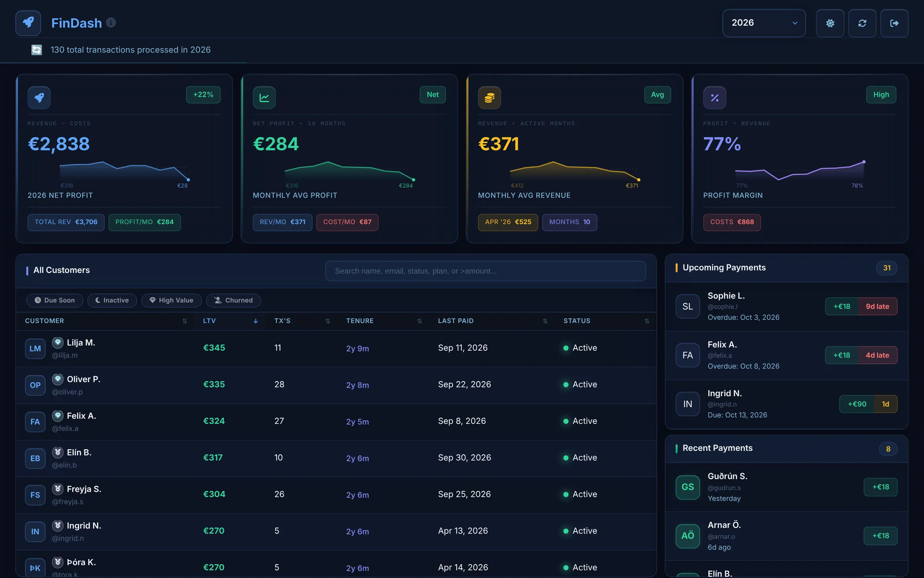This screenshot has height=578, width=924.
Task: Open the info icon next to FinDash
Action: coord(111,23)
